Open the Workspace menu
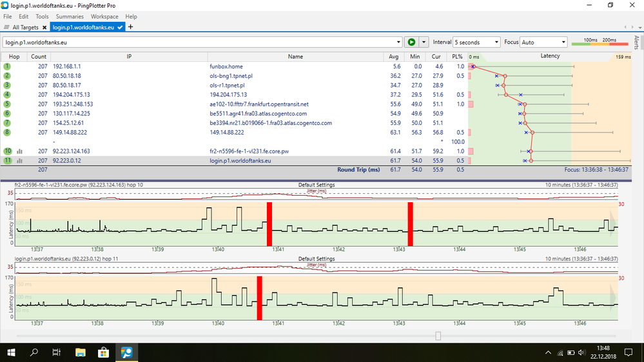The image size is (644, 362). click(x=104, y=16)
